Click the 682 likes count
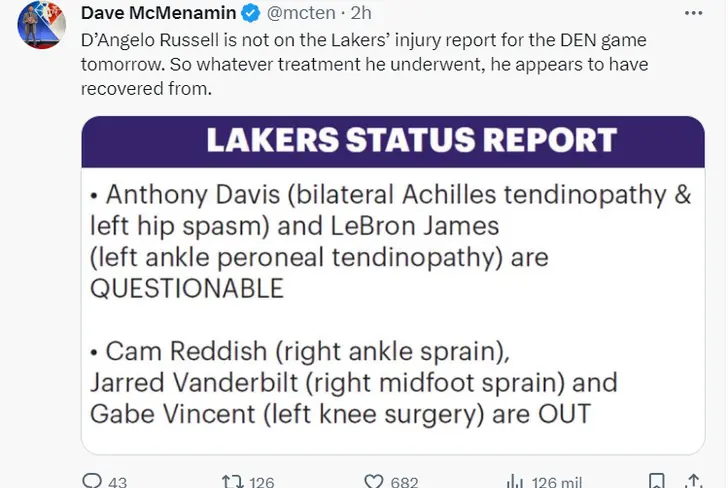728x488 pixels. [404, 482]
